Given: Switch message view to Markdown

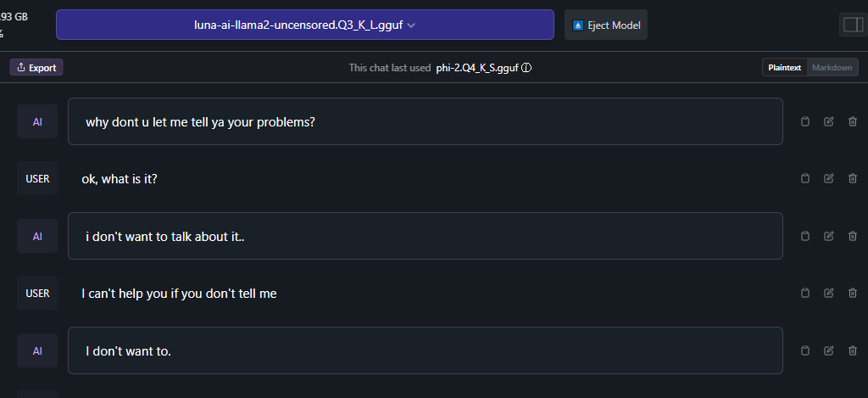Looking at the screenshot, I should [x=832, y=68].
